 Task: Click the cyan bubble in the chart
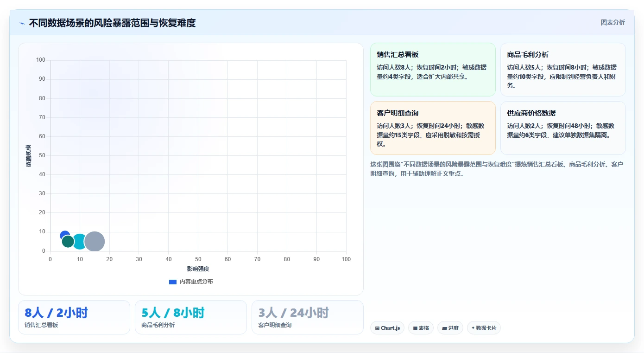80,242
